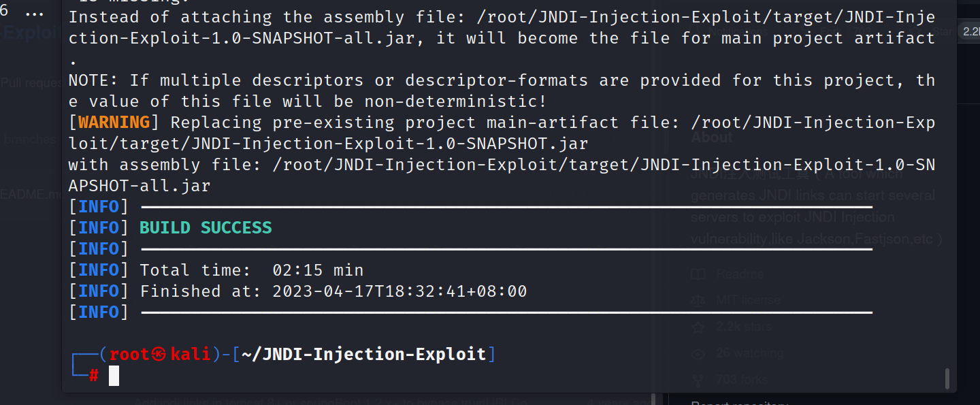
Task: Open the branches link
Action: [x=29, y=140]
